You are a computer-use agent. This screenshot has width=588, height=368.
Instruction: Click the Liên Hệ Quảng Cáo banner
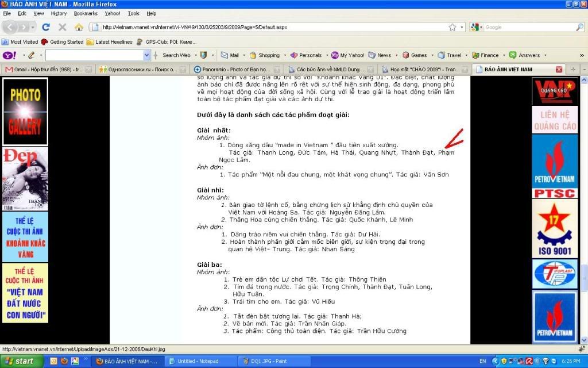coord(555,120)
